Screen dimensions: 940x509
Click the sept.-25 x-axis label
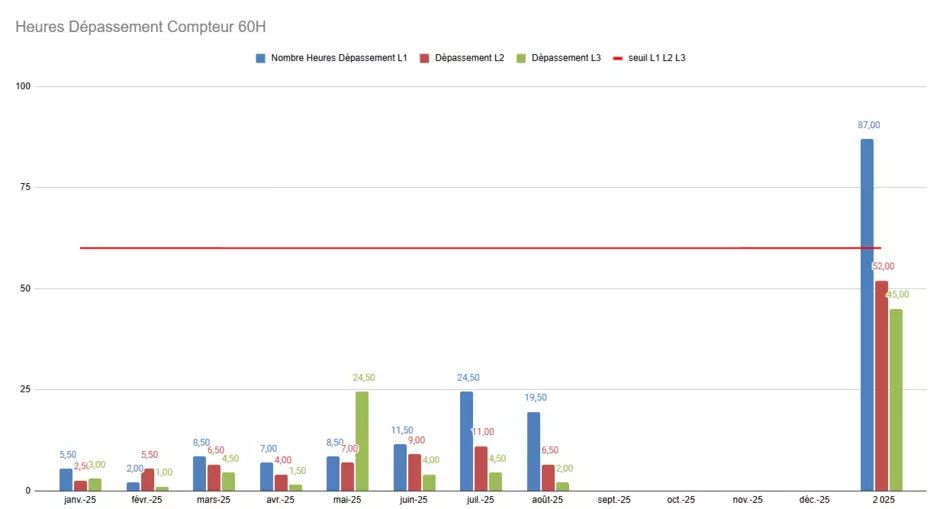pyautogui.click(x=614, y=499)
